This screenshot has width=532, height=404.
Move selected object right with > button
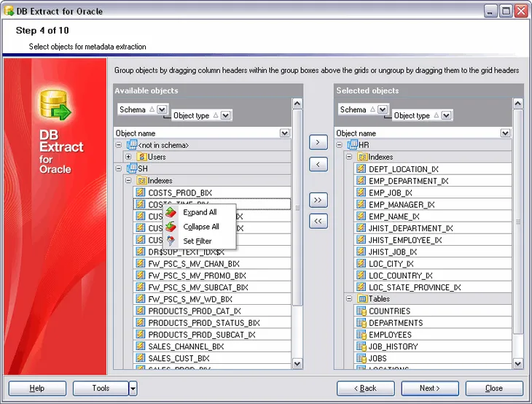tap(318, 142)
